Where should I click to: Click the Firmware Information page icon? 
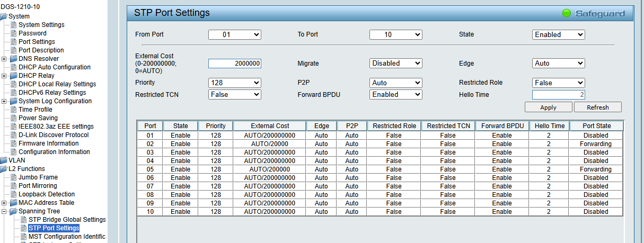(14, 143)
